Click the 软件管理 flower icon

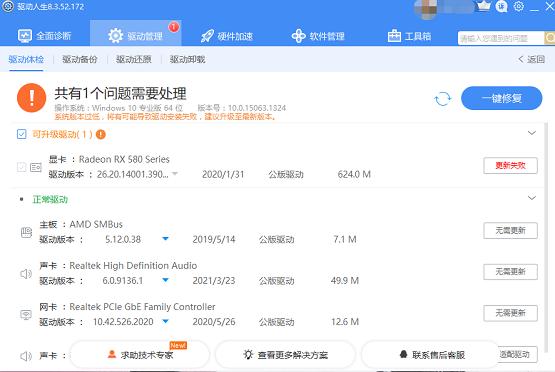pos(298,36)
